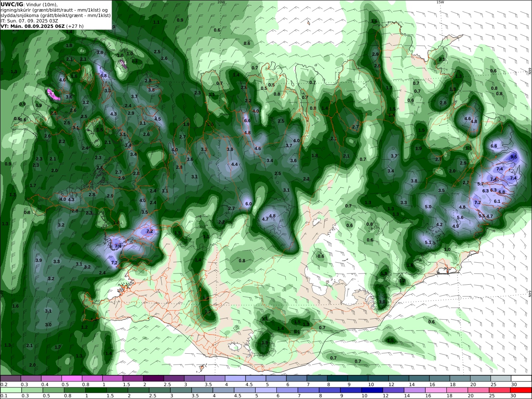
Task: Select the dark teal 8 swatch in top legend
Action: tap(337, 379)
